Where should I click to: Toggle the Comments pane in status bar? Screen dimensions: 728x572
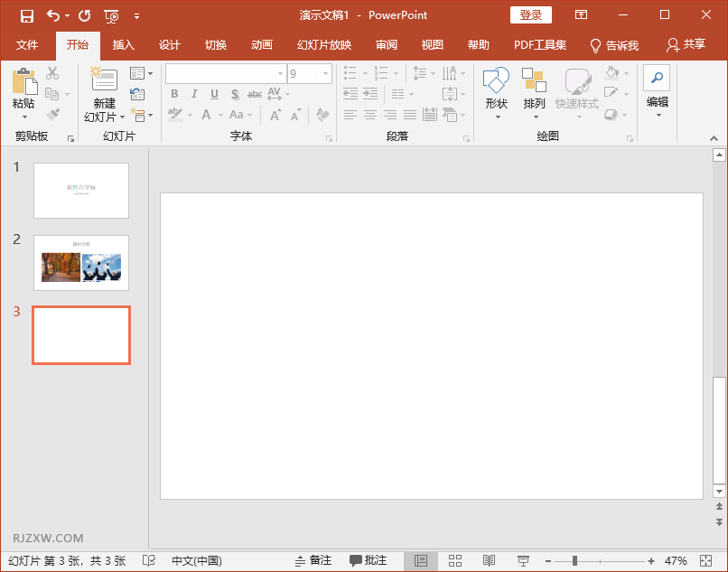[369, 561]
